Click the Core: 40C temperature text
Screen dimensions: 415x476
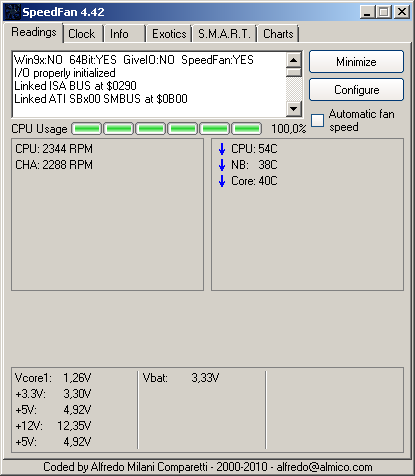click(254, 181)
